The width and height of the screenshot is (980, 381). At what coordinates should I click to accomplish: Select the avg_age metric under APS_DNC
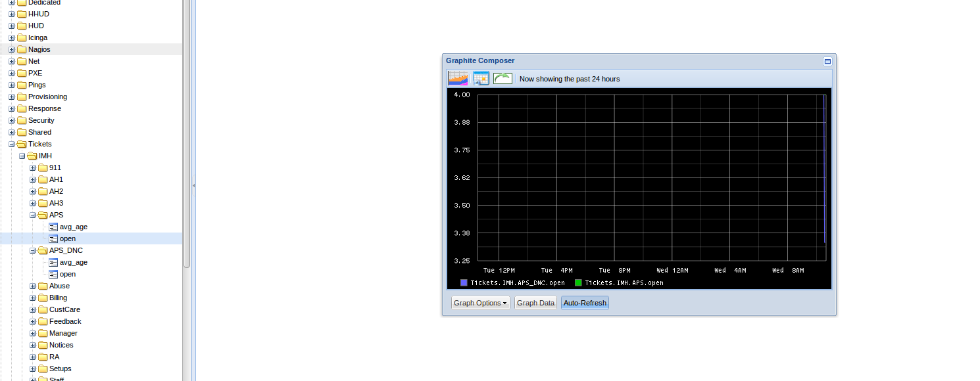pos(73,262)
